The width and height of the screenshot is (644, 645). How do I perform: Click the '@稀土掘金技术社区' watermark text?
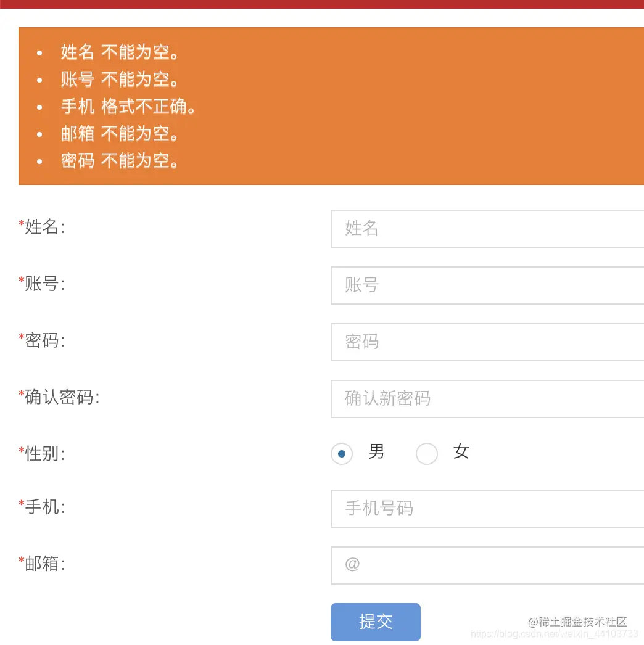coord(577,622)
